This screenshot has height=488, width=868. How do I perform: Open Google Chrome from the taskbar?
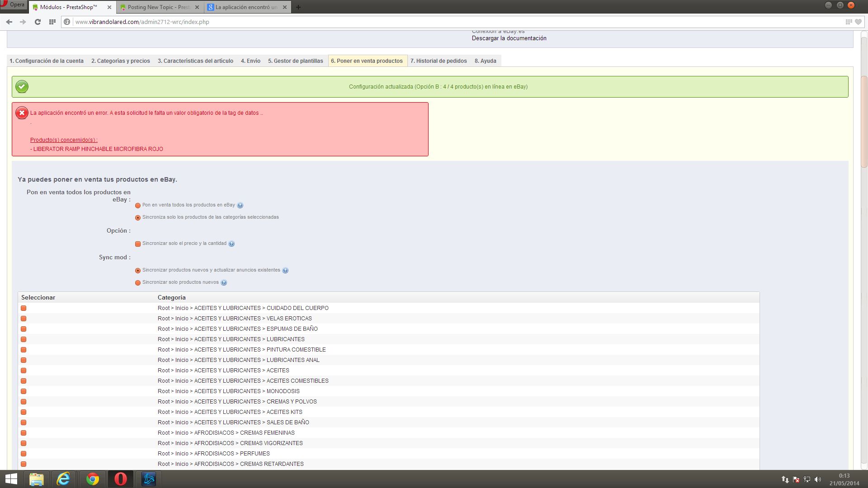pyautogui.click(x=92, y=479)
